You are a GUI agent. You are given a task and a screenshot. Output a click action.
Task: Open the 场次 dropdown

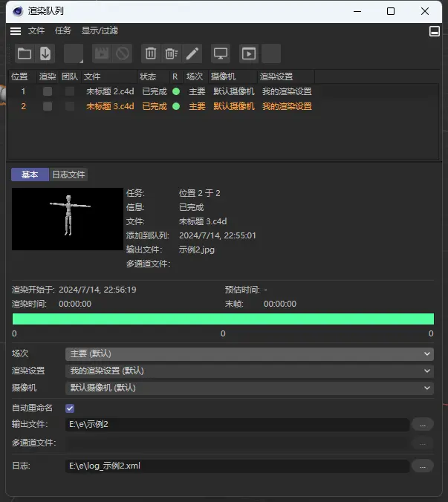tap(249, 354)
